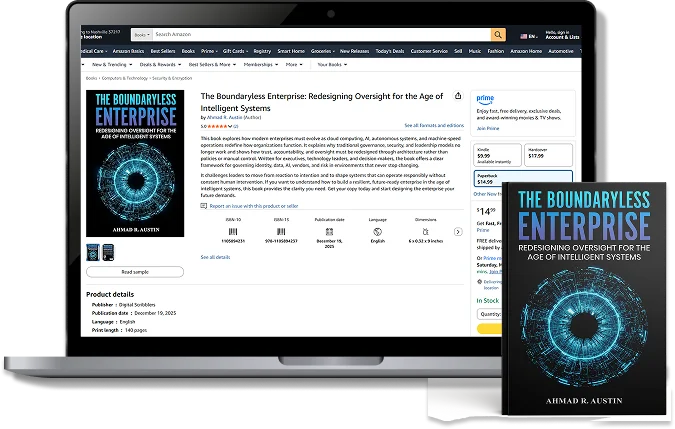Open Books in the nav bar
This screenshot has width=675, height=429.
pos(188,51)
